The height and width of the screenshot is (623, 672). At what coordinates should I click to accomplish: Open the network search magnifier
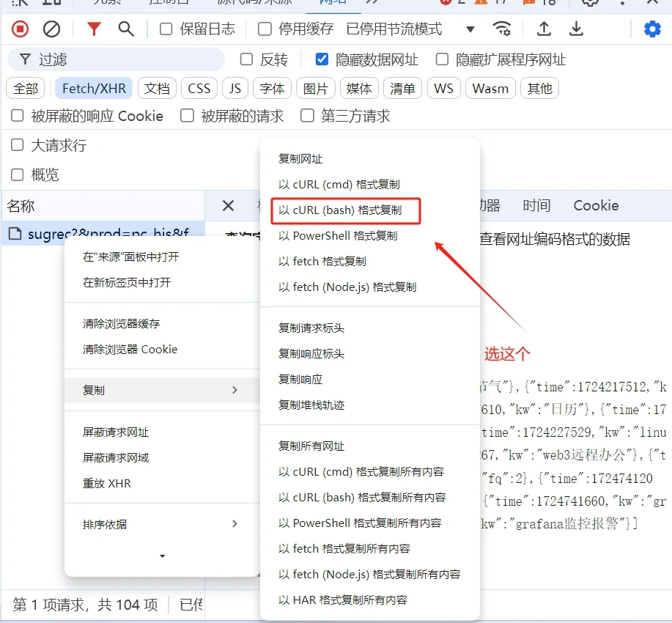(x=125, y=29)
